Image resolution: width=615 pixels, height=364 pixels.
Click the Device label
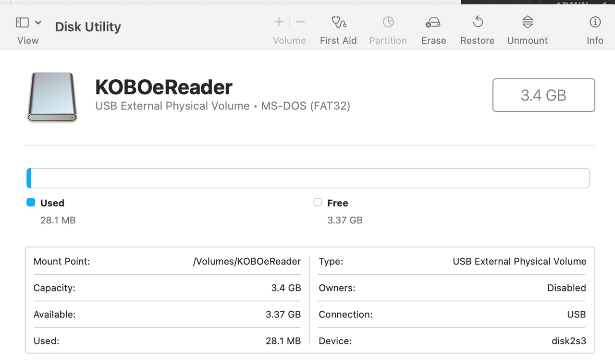335,341
